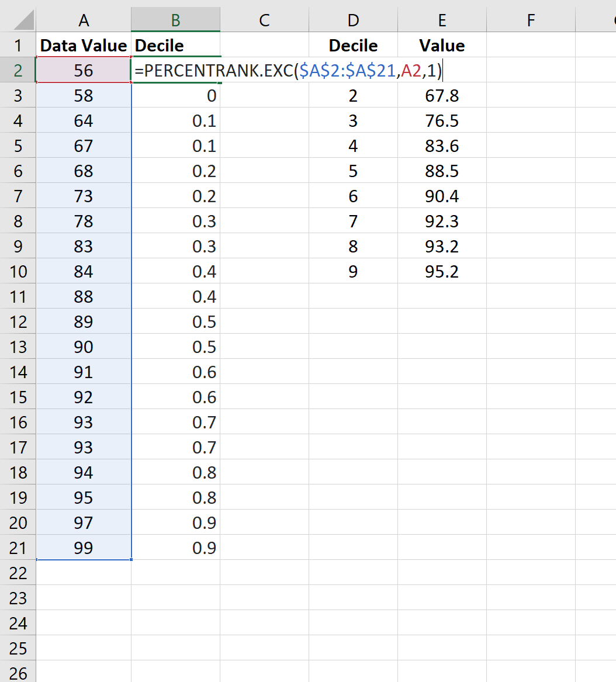Select the Value header in column E
The height and width of the screenshot is (682, 616).
[x=441, y=45]
